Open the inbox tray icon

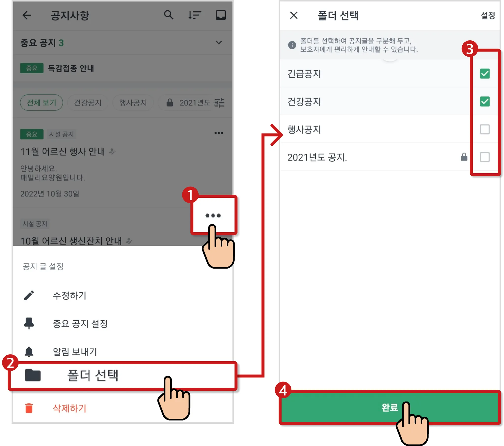221,15
